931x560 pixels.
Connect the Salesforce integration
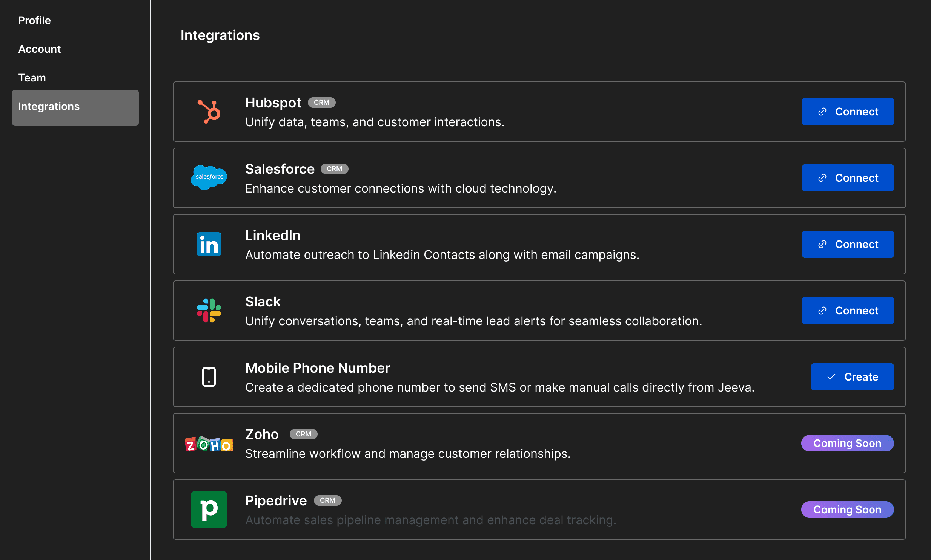click(x=848, y=178)
